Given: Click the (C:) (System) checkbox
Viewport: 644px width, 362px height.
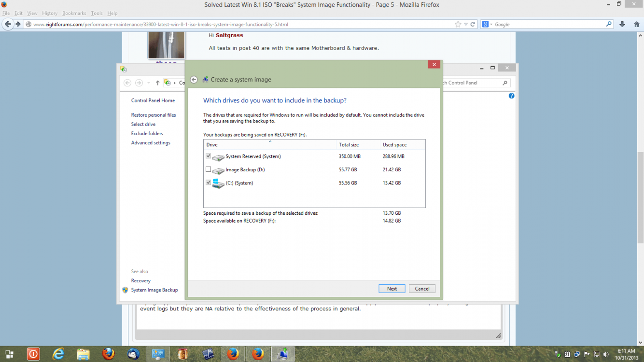Looking at the screenshot, I should coord(208,182).
